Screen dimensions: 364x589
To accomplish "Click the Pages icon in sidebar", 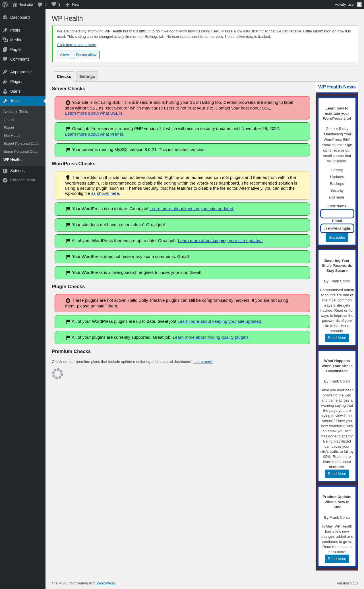I will pyautogui.click(x=5, y=49).
